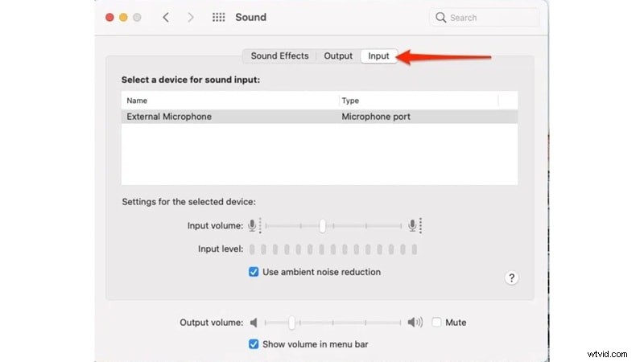The width and height of the screenshot is (644, 362).
Task: Switch to the Output tab
Action: pos(338,56)
